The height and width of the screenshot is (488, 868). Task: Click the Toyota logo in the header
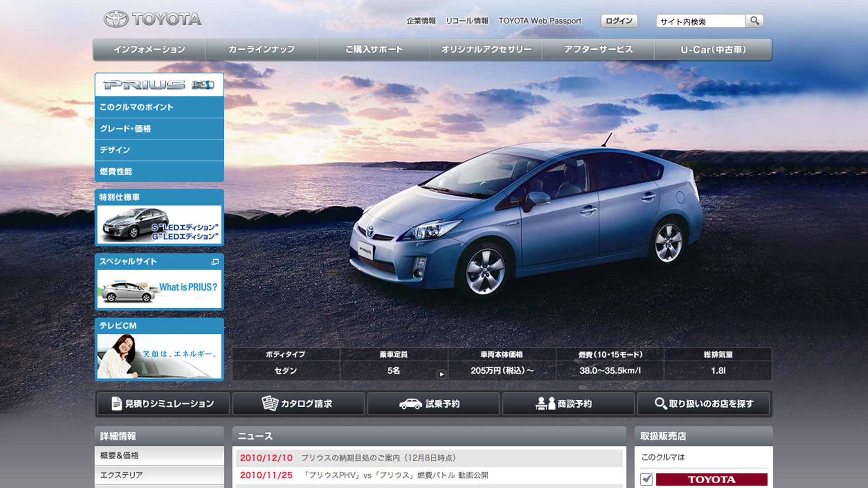coord(152,19)
